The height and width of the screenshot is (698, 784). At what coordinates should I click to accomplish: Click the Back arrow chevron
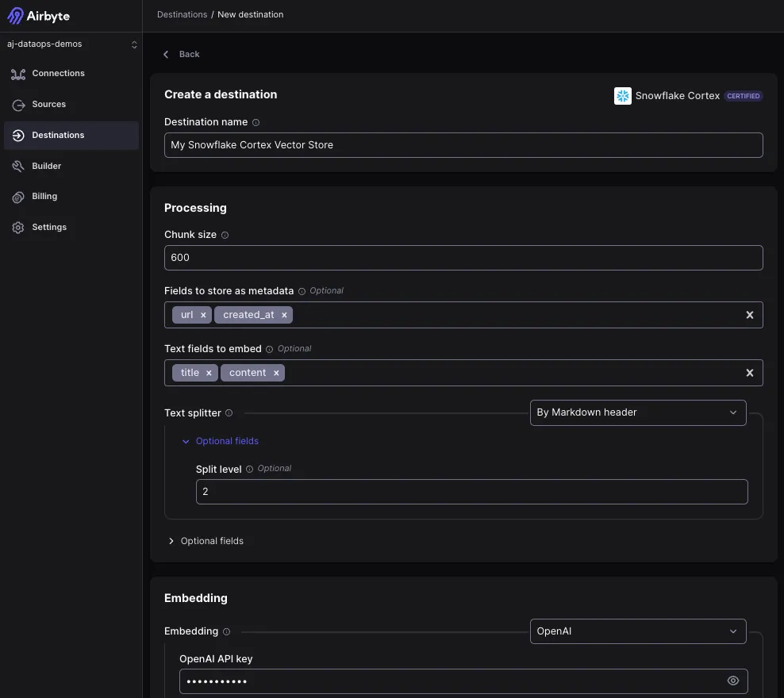pyautogui.click(x=166, y=54)
